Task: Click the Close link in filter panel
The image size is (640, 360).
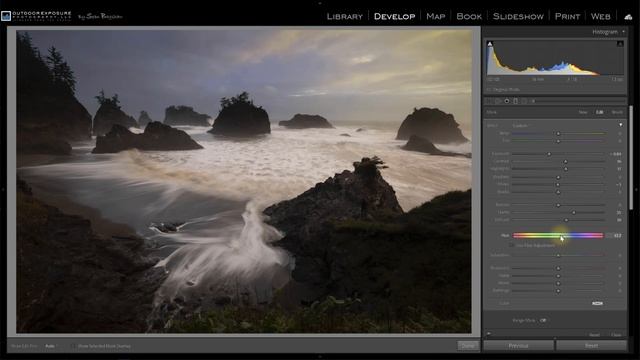Action: coord(616,335)
